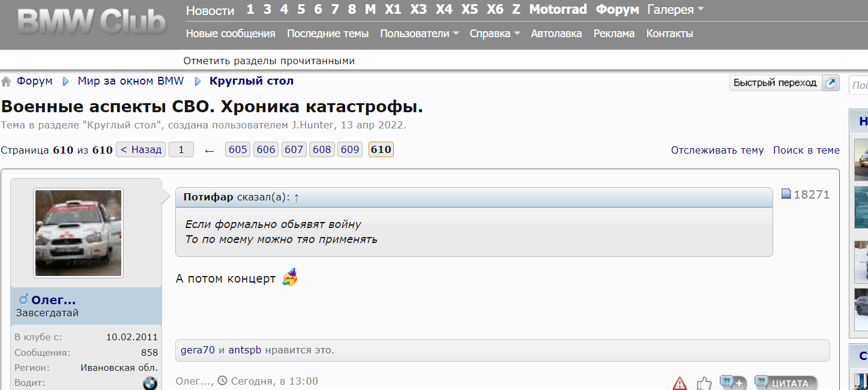Viewport: 868px width, 390px height.
Task: Expand the Галерея dropdown menu
Action: tap(675, 10)
